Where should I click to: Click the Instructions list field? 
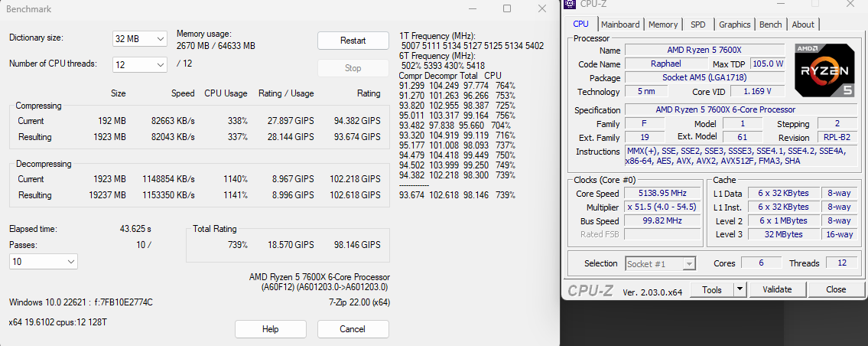tap(741, 156)
